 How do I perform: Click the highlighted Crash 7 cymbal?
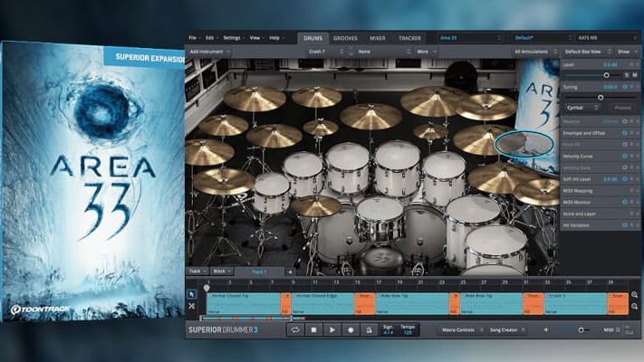524,144
